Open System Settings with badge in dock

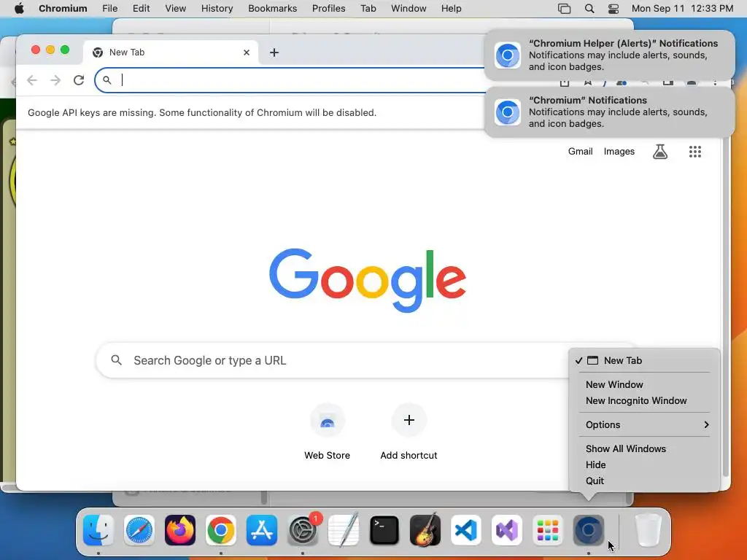point(303,529)
